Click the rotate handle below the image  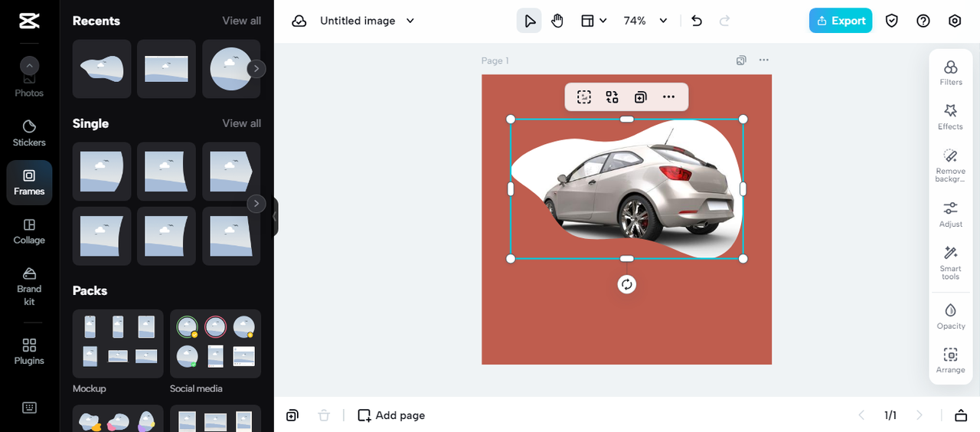click(627, 284)
